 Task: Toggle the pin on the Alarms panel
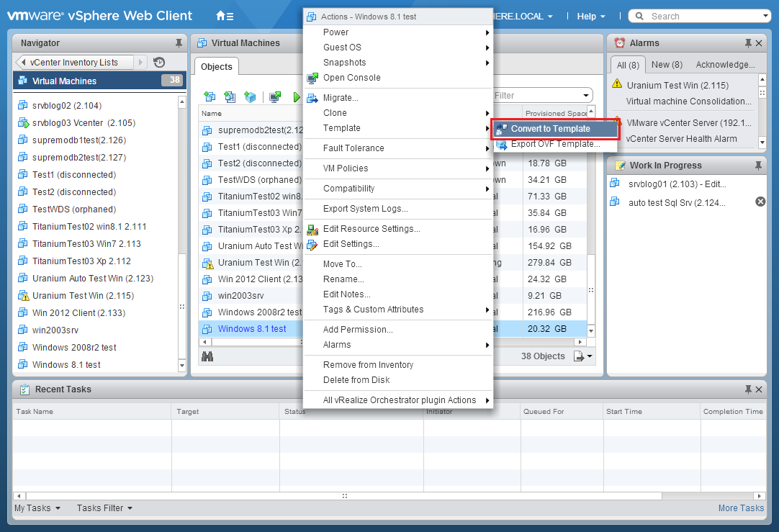click(x=748, y=43)
